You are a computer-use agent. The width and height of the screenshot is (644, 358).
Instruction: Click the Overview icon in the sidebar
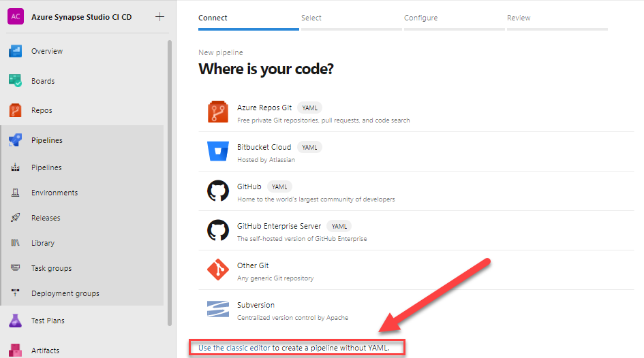tap(15, 51)
